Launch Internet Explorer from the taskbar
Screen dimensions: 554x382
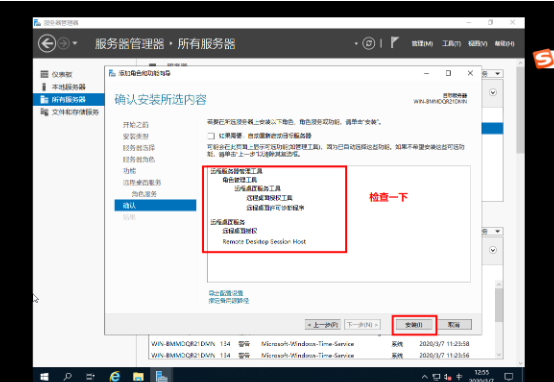tap(114, 376)
